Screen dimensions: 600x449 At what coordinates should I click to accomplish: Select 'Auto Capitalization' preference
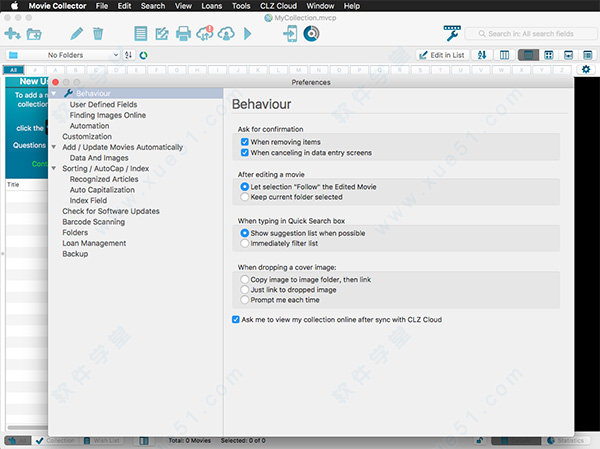pyautogui.click(x=102, y=190)
